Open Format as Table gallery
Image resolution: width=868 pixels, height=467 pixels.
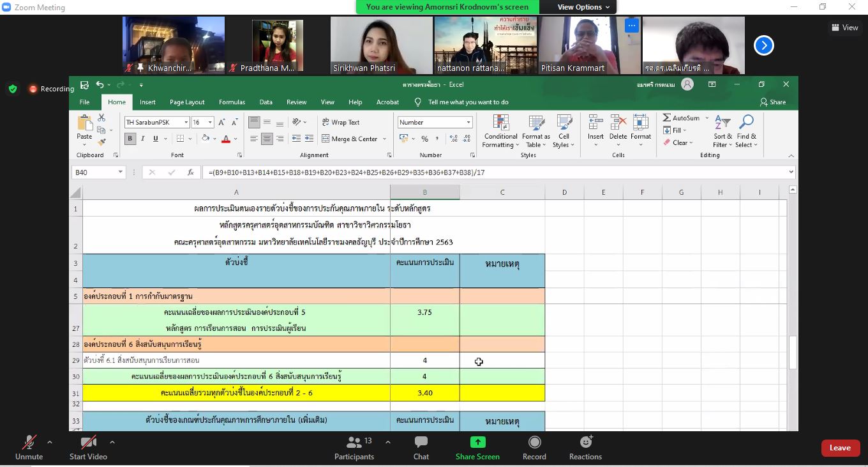[x=536, y=132]
